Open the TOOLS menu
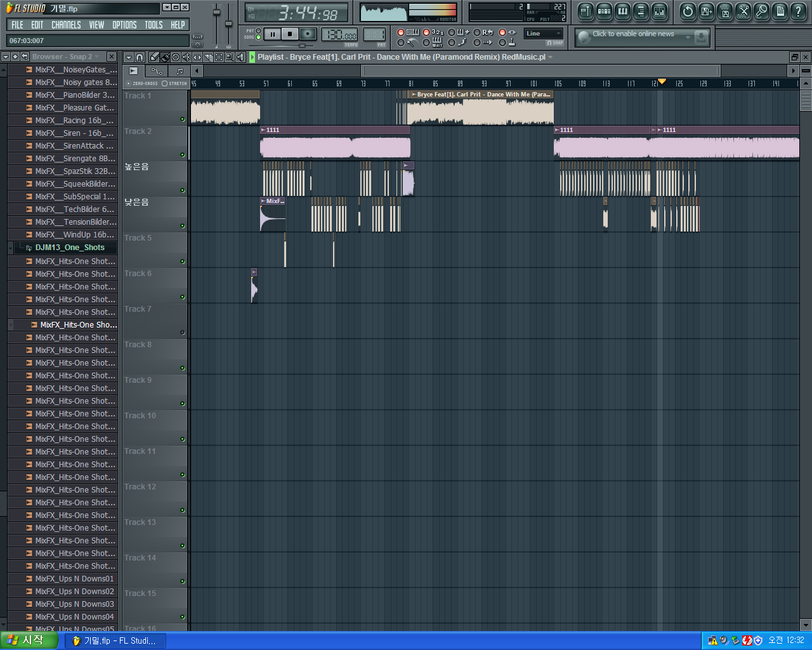This screenshot has width=812, height=650. [x=154, y=25]
